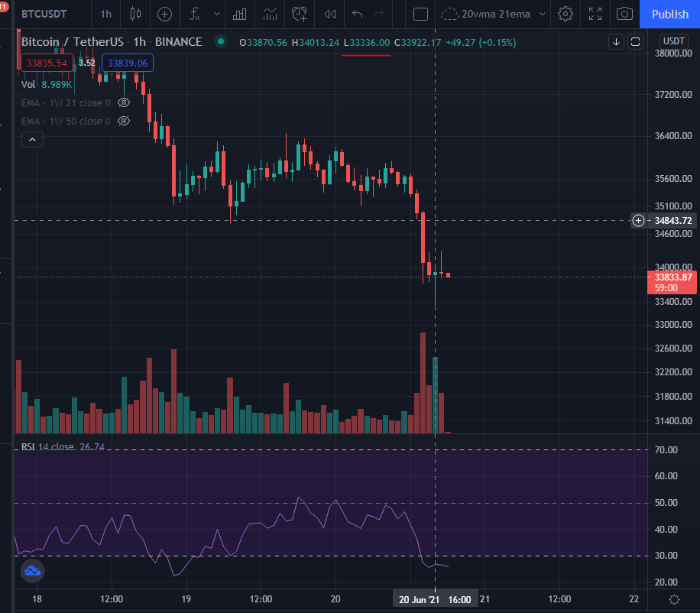
Task: Click the 50.00 RSI axis level
Action: (666, 503)
